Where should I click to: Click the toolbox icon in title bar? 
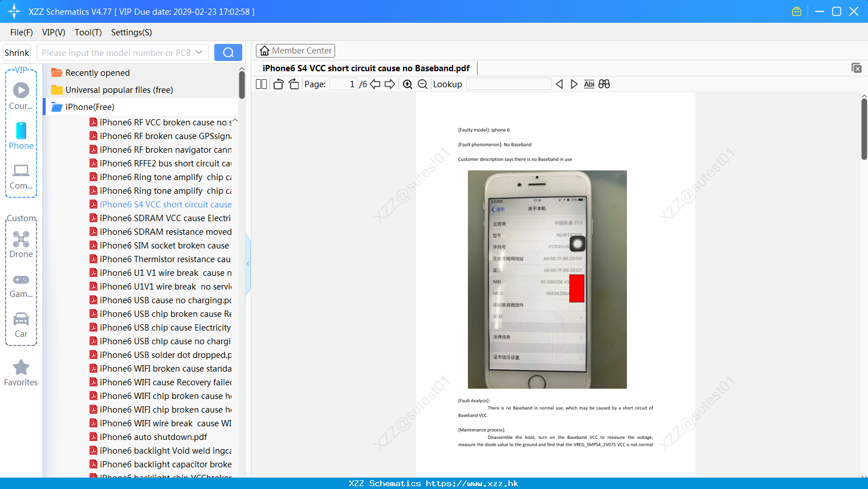point(797,11)
